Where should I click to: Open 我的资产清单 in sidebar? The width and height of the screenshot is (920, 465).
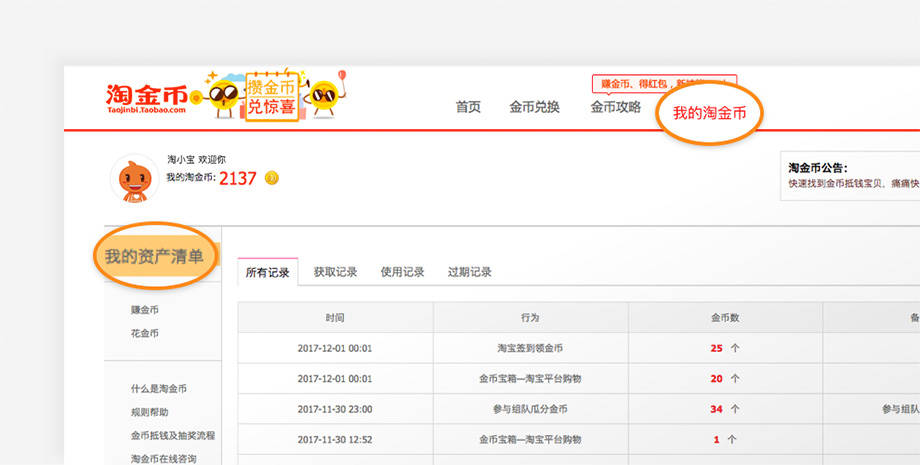click(x=154, y=257)
